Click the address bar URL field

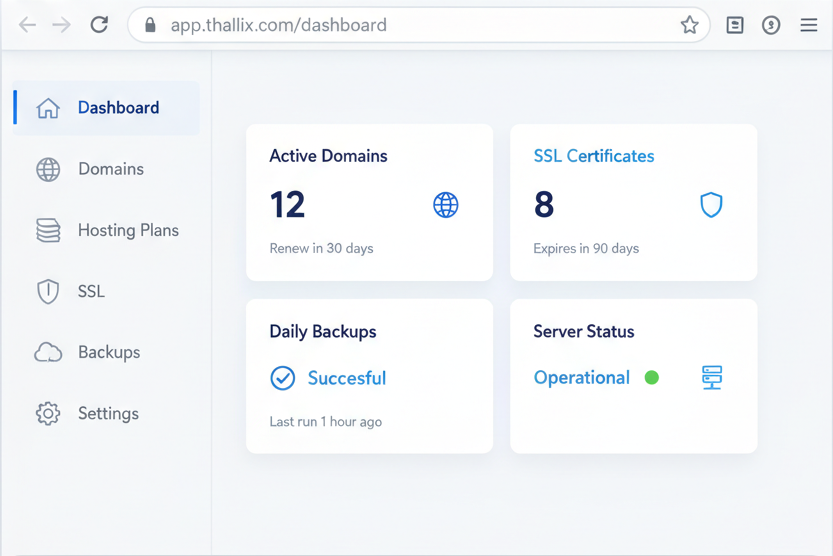click(x=419, y=24)
